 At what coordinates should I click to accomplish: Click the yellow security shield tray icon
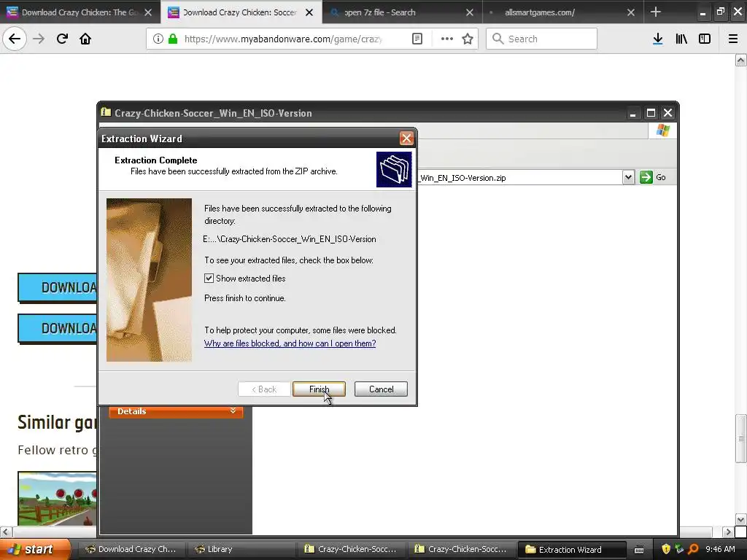click(666, 549)
